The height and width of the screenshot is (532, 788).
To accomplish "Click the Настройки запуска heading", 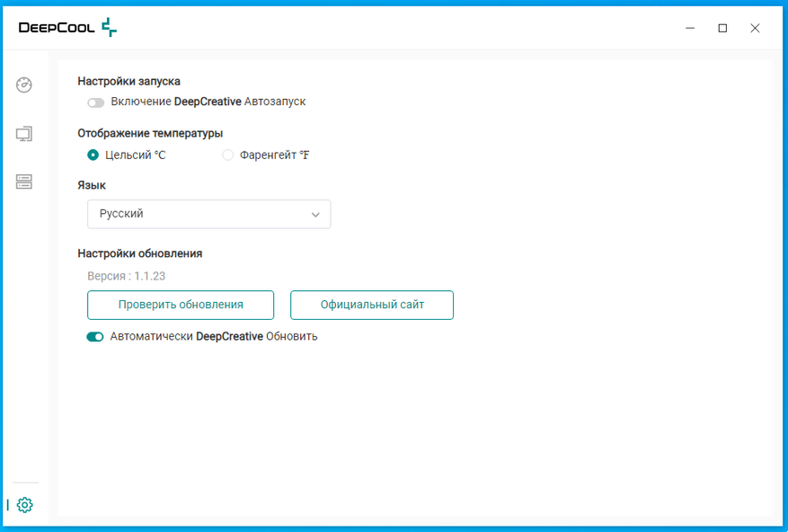I will pos(128,82).
